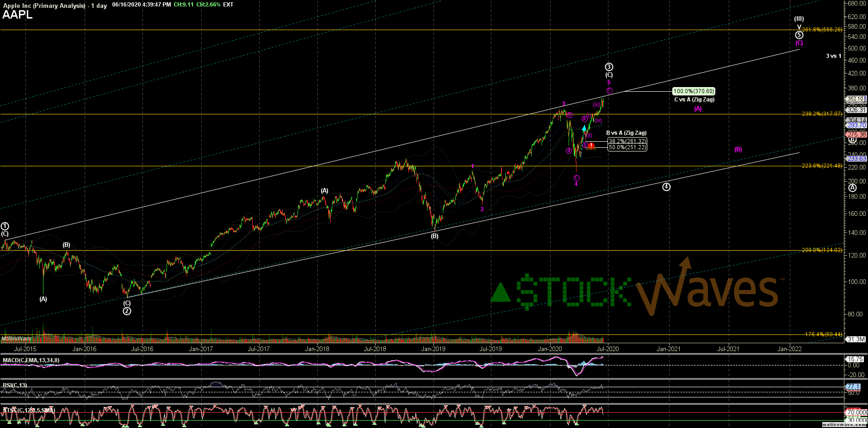Image resolution: width=868 pixels, height=428 pixels.
Task: Click the Jul-2020 date on time axis
Action: point(607,348)
